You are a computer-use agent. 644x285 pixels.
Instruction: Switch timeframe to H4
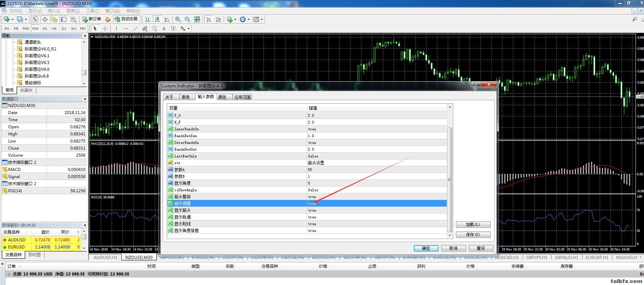tap(54, 28)
